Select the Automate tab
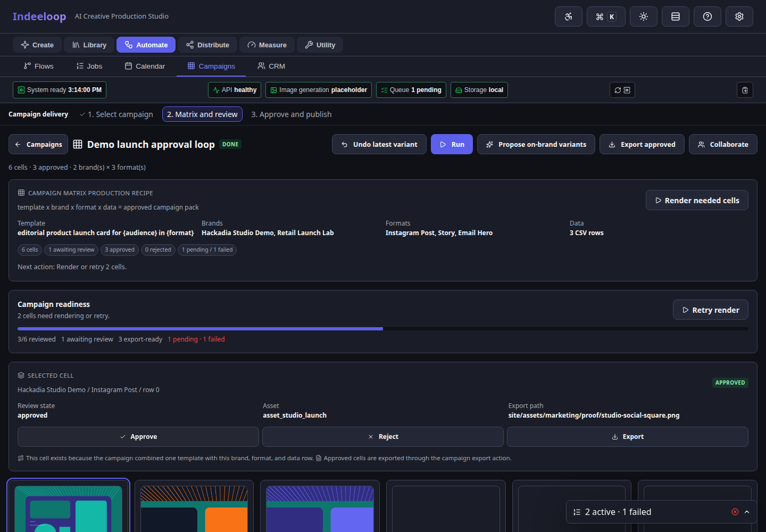Viewport: 766px width, 532px height. (146, 45)
